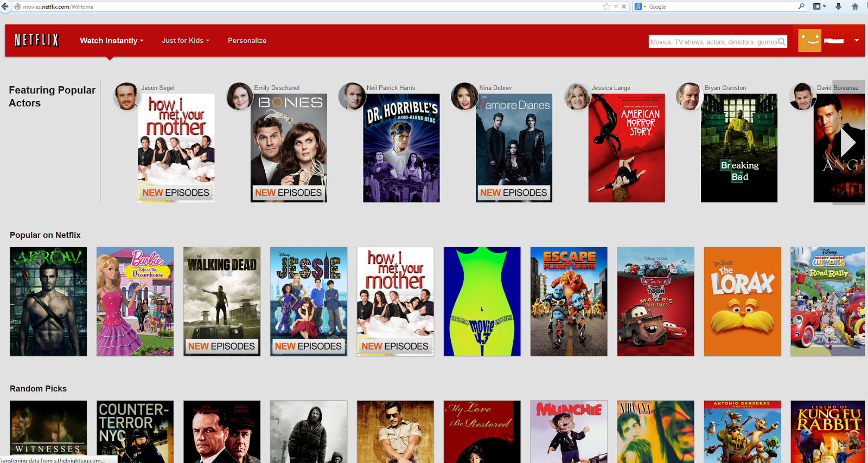The height and width of the screenshot is (463, 868).
Task: Open the Nina Dobrev actor link
Action: tap(495, 88)
